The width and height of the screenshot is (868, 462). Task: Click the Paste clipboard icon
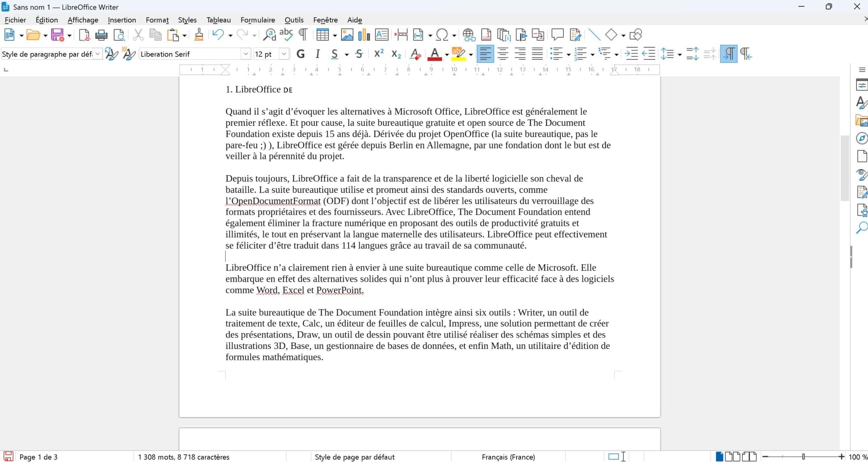173,35
